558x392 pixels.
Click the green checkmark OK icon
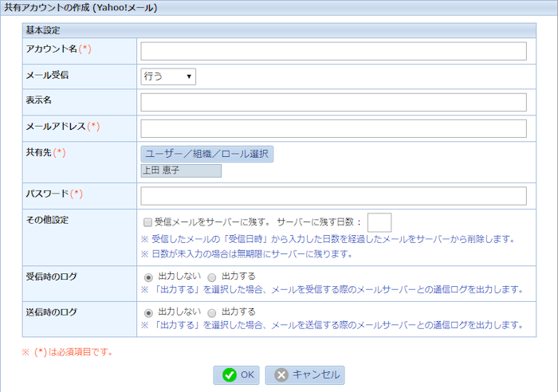coord(230,375)
